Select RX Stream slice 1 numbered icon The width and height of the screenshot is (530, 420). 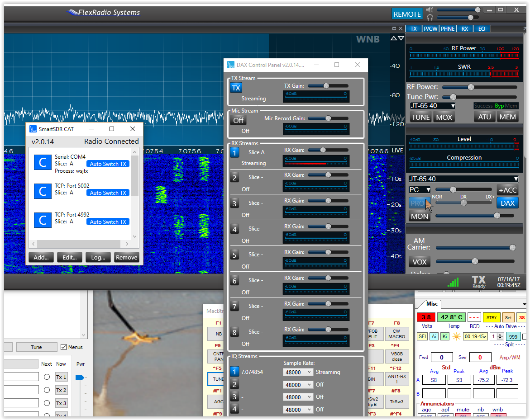234,153
